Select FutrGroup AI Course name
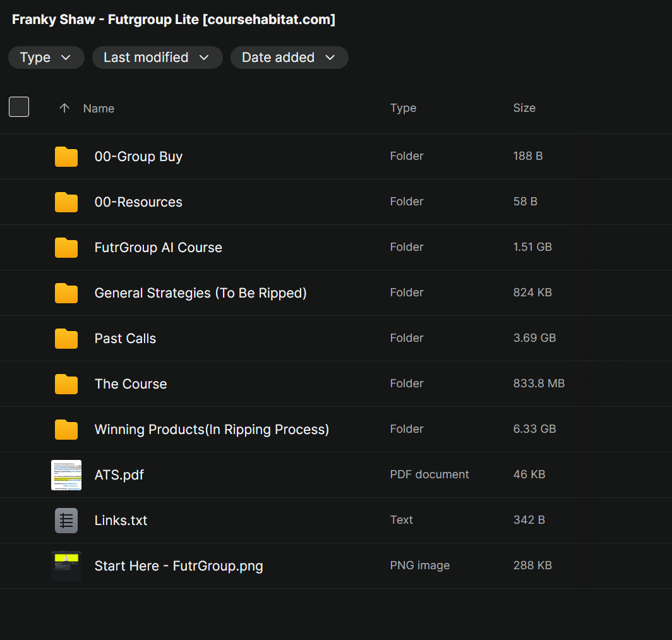This screenshot has height=640, width=672. (x=158, y=247)
